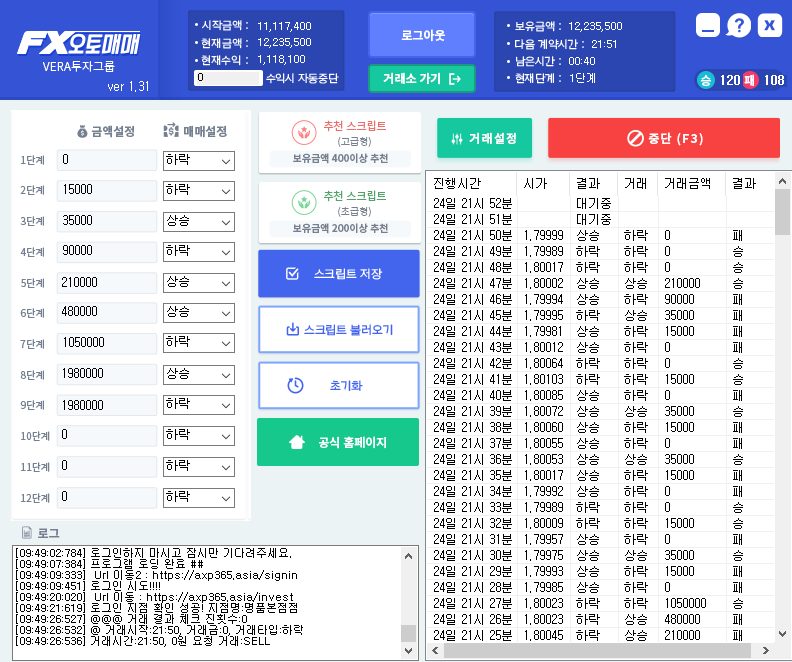The height and width of the screenshot is (662, 792).
Task: Open the 2단계 direction dropdown
Action: pyautogui.click(x=199, y=191)
